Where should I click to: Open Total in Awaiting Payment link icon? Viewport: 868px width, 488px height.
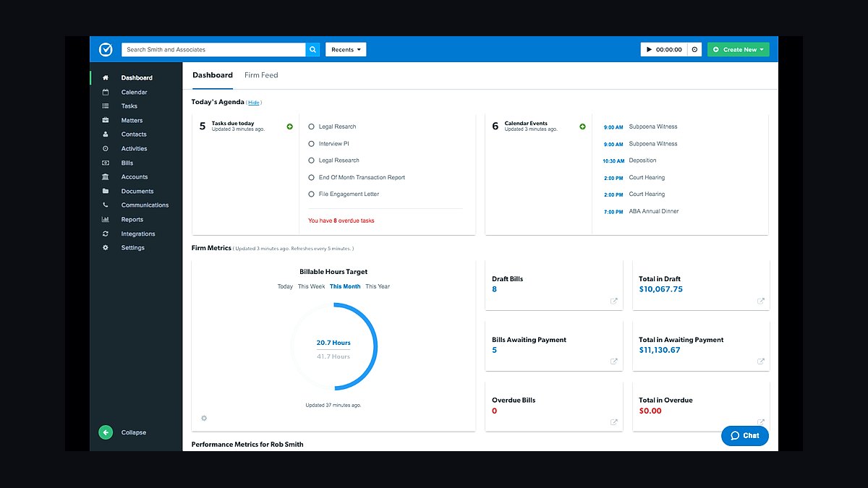[x=761, y=361]
